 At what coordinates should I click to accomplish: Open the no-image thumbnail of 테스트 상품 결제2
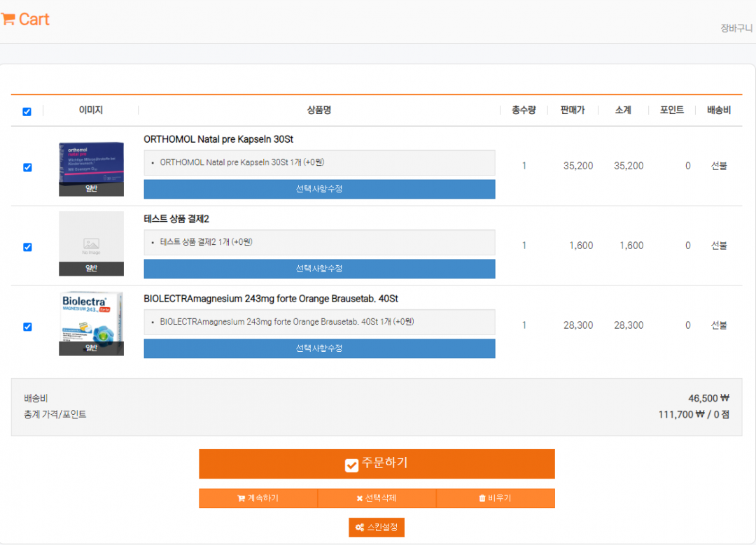[x=91, y=243]
